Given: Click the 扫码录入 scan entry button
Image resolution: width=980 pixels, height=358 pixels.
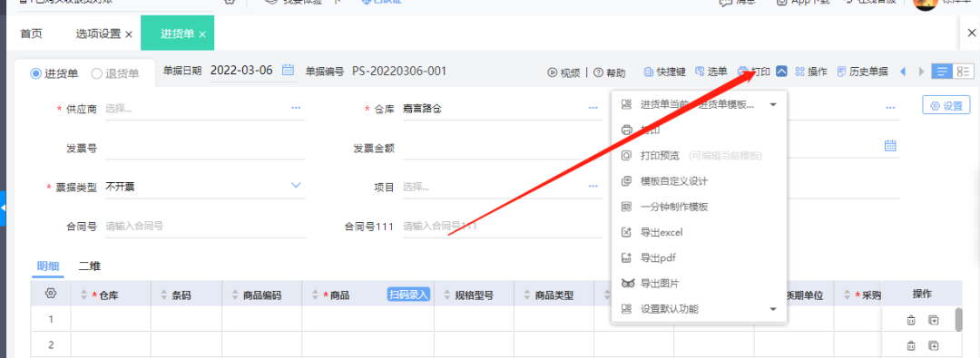Looking at the screenshot, I should point(408,295).
